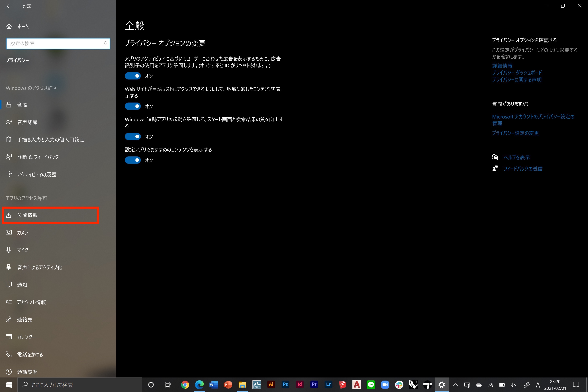Open Calendar (カレンダー) privacy settings
Image resolution: width=588 pixels, height=392 pixels.
pyautogui.click(x=26, y=337)
